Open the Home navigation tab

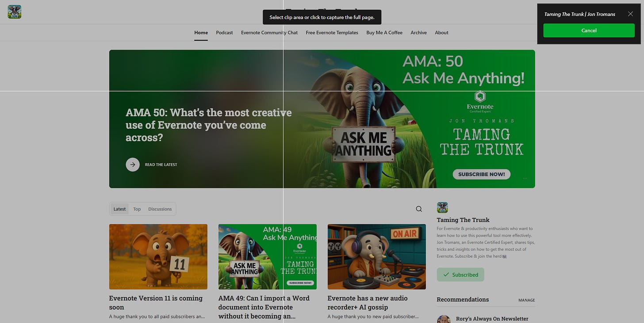(x=201, y=33)
